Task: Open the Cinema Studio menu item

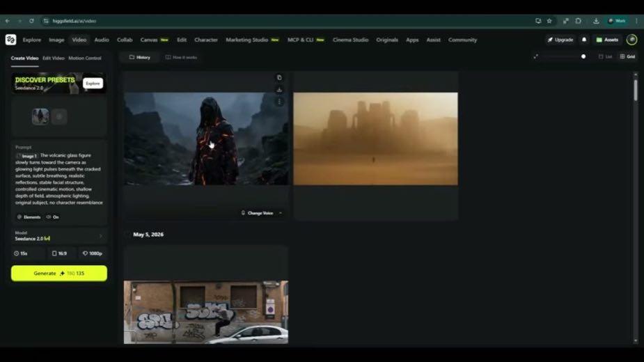Action: pos(350,40)
